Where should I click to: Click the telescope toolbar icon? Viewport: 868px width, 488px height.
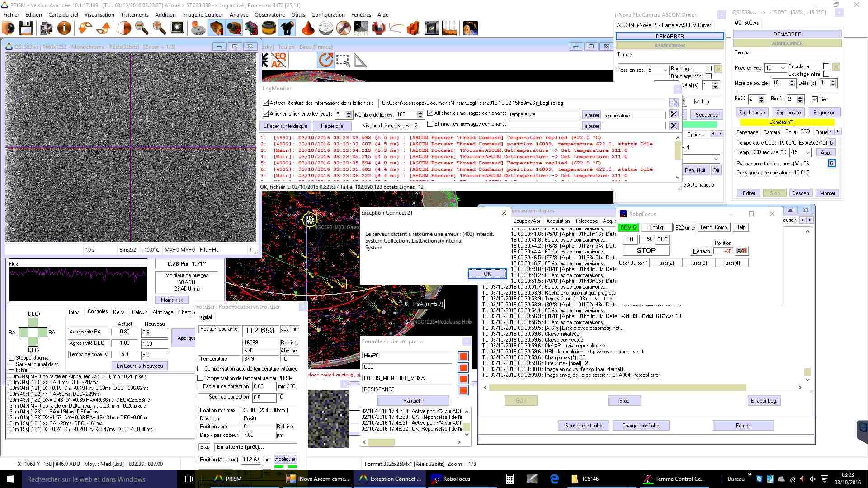click(x=287, y=28)
